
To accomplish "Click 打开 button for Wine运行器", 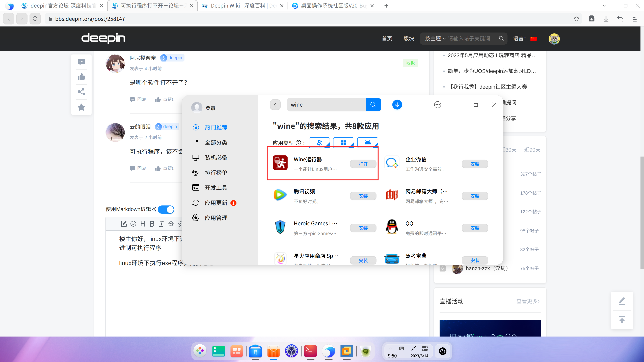I will (363, 164).
